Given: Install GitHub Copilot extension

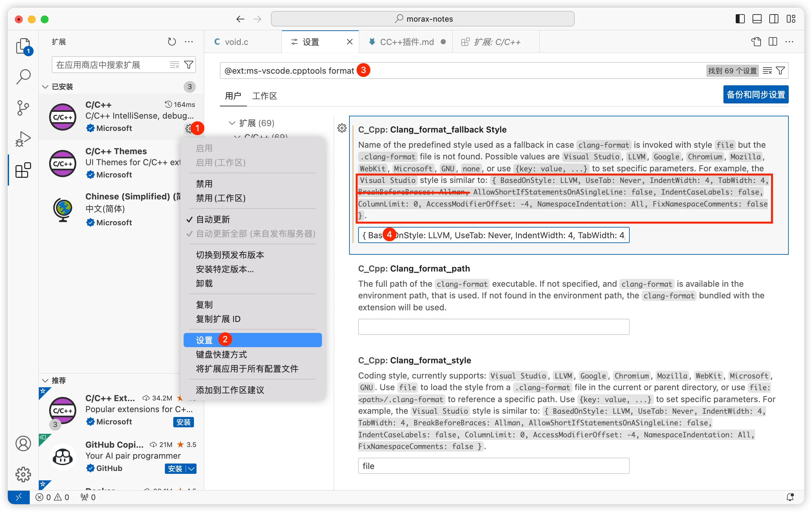Looking at the screenshot, I should [x=175, y=468].
